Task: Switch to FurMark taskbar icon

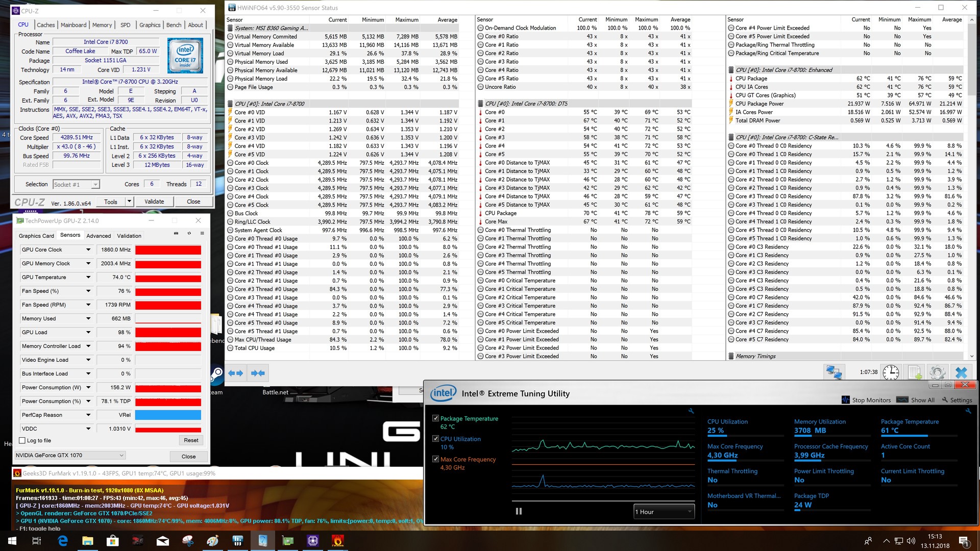Action: tap(337, 541)
